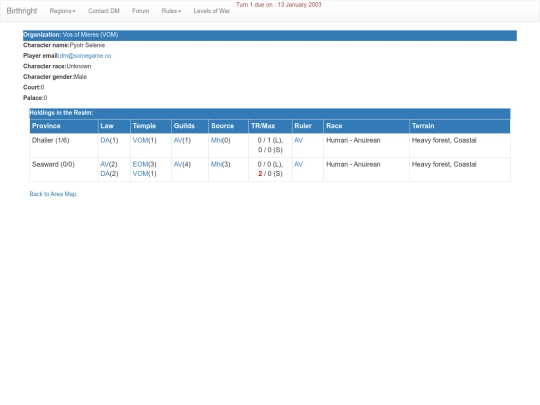This screenshot has height=405, width=540.
Task: Open AV law holding in Seaward row
Action: point(104,165)
